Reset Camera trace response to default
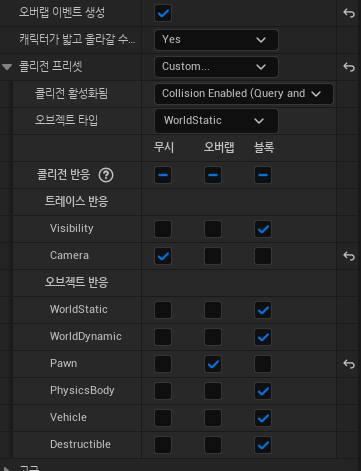This screenshot has width=361, height=471. coord(349,256)
